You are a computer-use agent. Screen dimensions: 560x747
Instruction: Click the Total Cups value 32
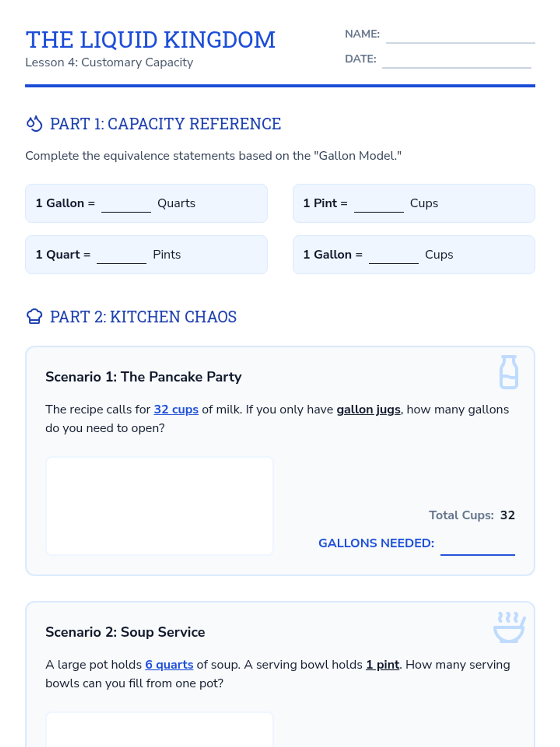(x=507, y=515)
